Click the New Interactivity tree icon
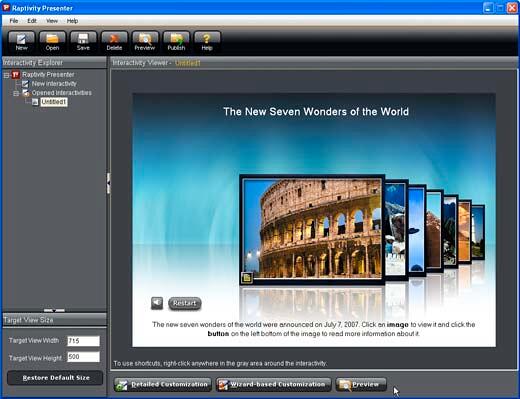The image size is (520, 399). pyautogui.click(x=25, y=84)
